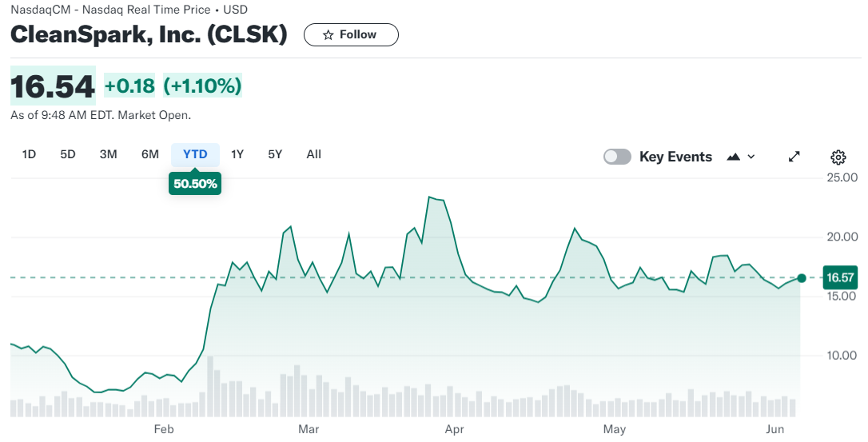Expand chart to full screen

(x=794, y=157)
